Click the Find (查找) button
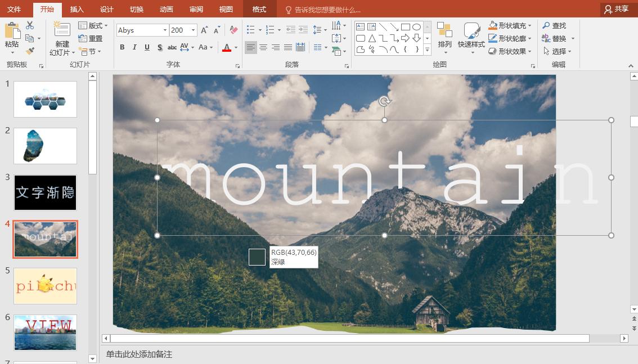 pos(554,25)
